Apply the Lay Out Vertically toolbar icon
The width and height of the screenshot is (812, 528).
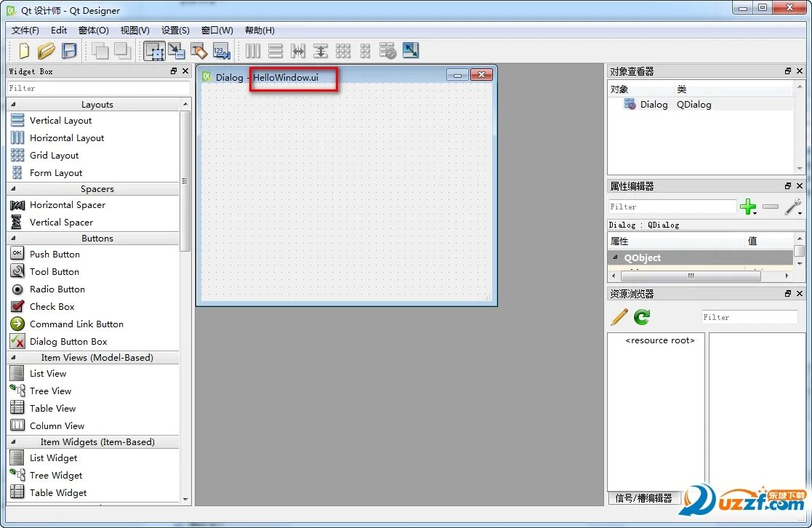point(276,51)
